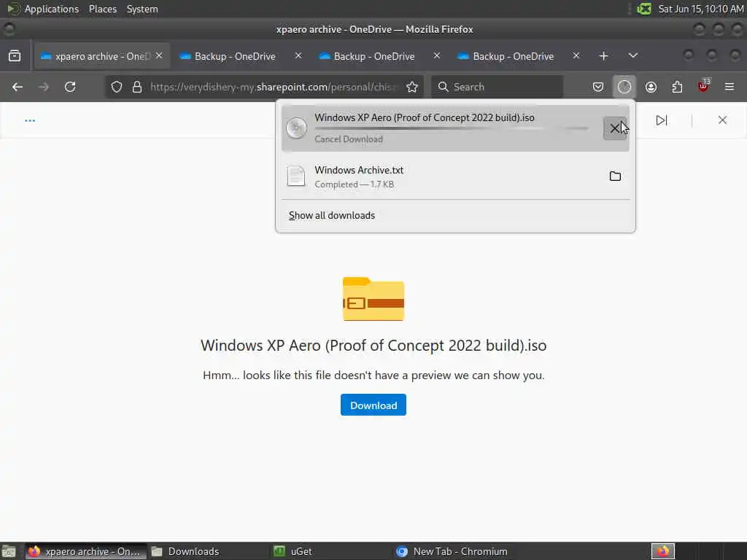The width and height of the screenshot is (747, 560).
Task: Select the Windows Archive.txt download entry
Action: click(x=455, y=176)
